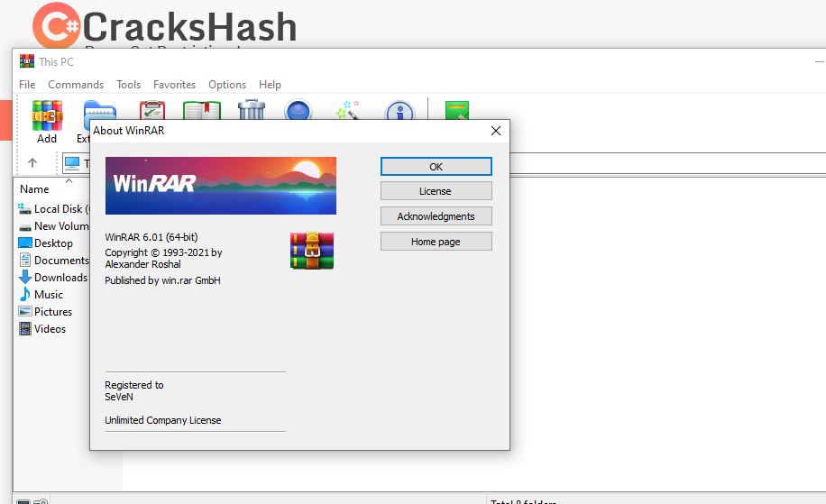The width and height of the screenshot is (826, 504).
Task: Click the Videos row label
Action: 50,328
